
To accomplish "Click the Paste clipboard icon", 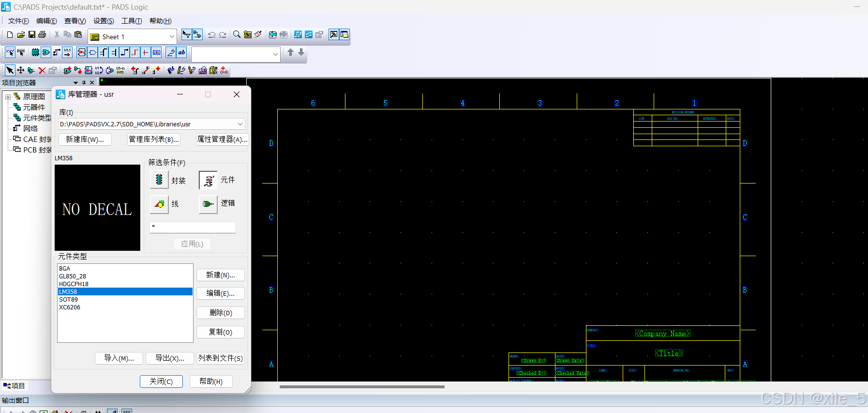I will (x=78, y=35).
